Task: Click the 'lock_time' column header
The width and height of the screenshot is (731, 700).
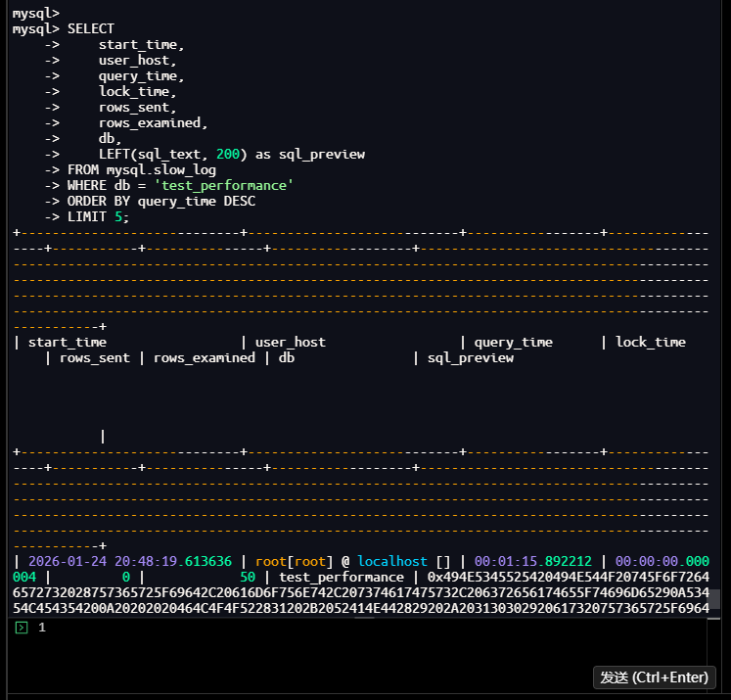Action: 651,343
